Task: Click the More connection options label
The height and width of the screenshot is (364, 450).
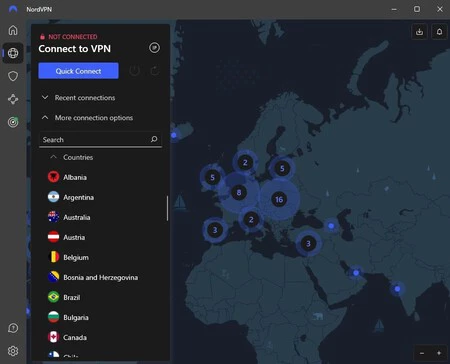Action: pos(94,118)
